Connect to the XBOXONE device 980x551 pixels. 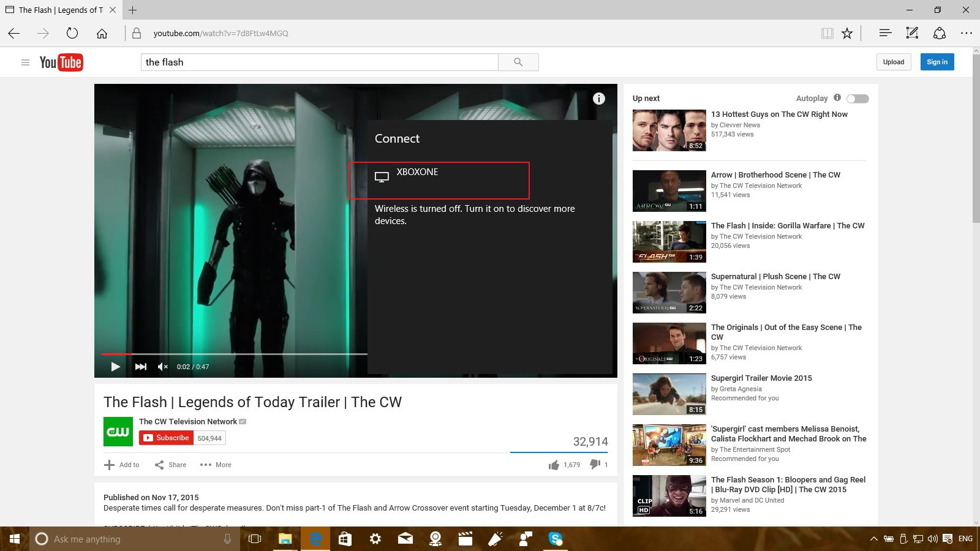pyautogui.click(x=439, y=180)
